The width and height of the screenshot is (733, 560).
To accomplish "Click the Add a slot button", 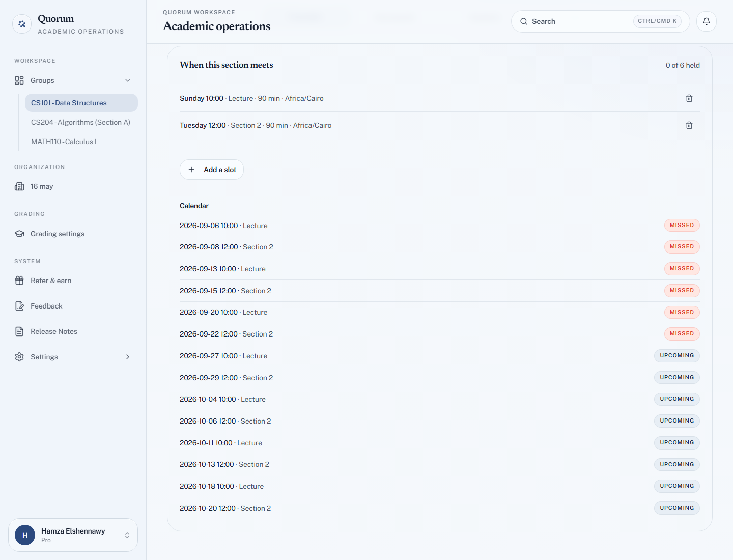I will 212,170.
